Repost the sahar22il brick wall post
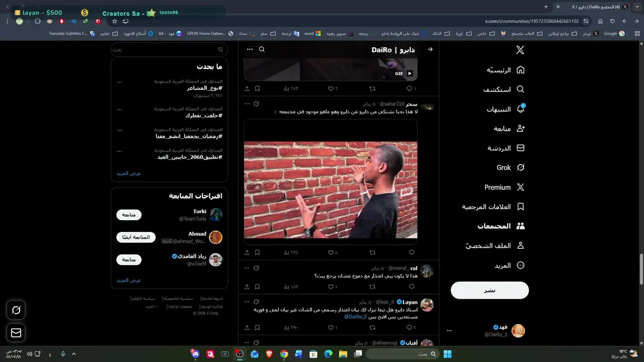 pos(372,252)
